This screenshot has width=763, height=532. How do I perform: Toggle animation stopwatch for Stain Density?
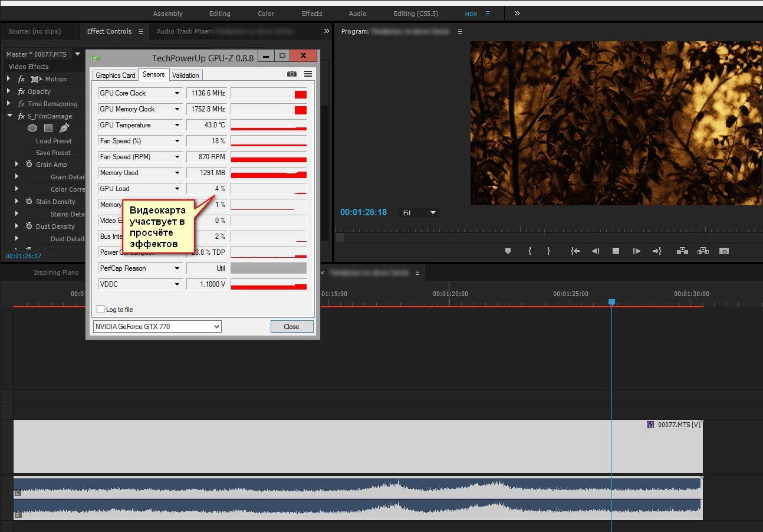29,202
